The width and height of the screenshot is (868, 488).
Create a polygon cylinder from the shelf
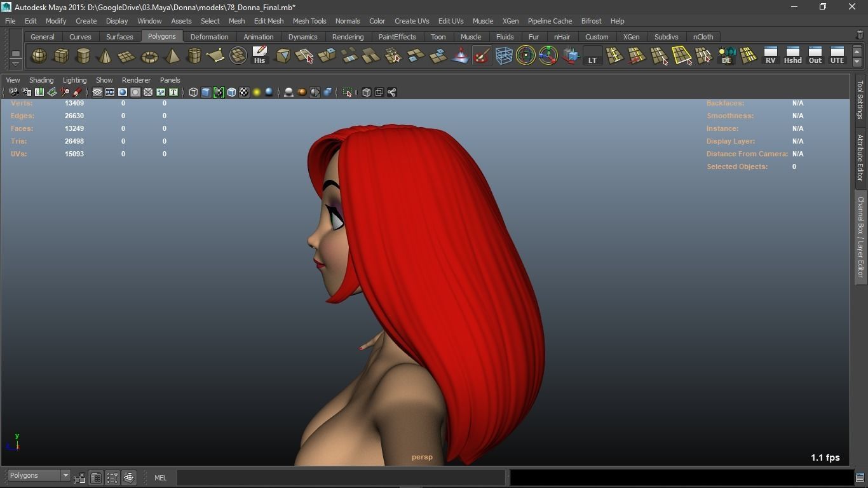[83, 56]
